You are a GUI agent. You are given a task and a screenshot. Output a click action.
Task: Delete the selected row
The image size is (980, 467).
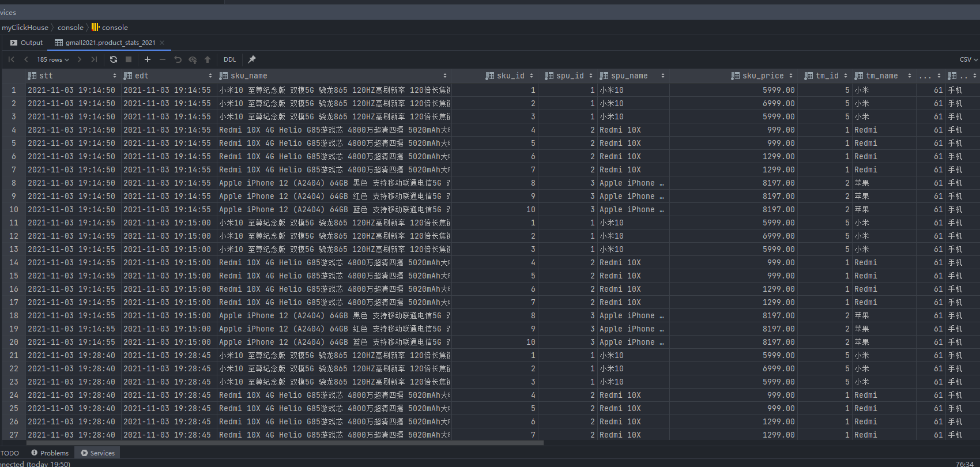click(163, 59)
